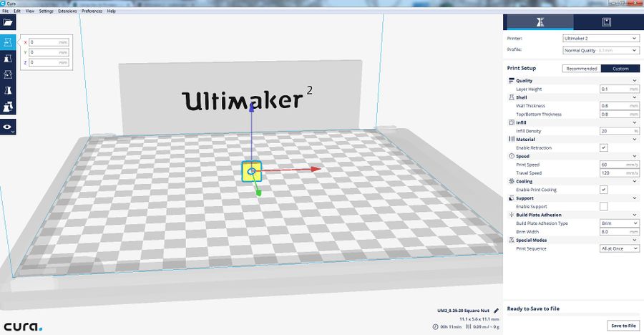
Task: Open the Extensions menu
Action: (67, 11)
